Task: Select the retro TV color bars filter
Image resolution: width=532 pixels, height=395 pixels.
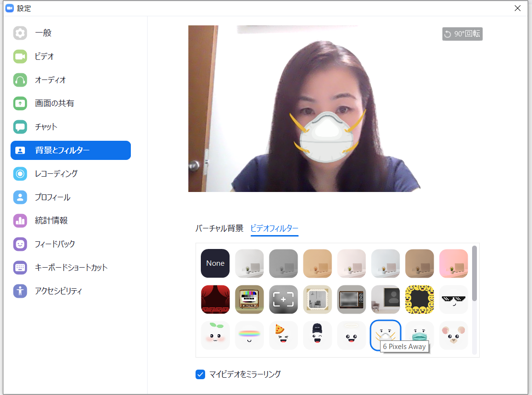Action: pyautogui.click(x=249, y=299)
